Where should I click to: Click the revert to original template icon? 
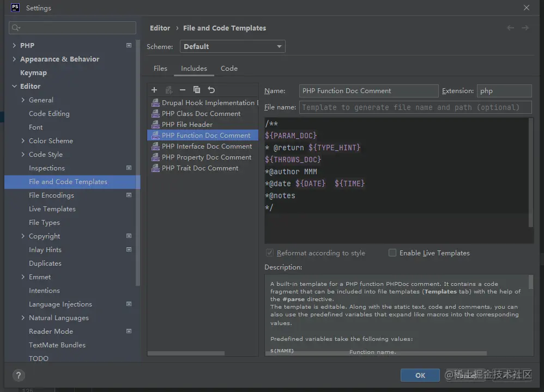point(211,90)
